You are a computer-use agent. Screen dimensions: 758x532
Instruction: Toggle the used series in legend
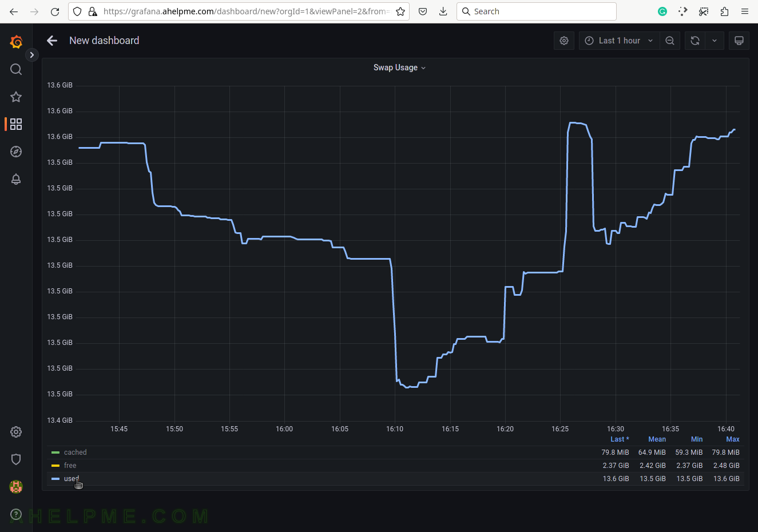point(72,479)
